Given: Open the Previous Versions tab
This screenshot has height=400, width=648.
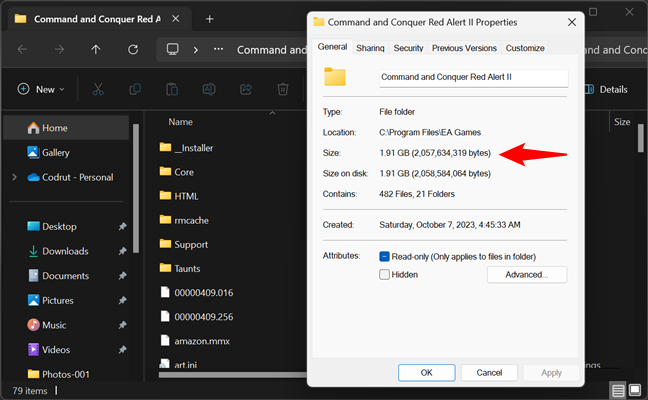Looking at the screenshot, I should tap(463, 47).
